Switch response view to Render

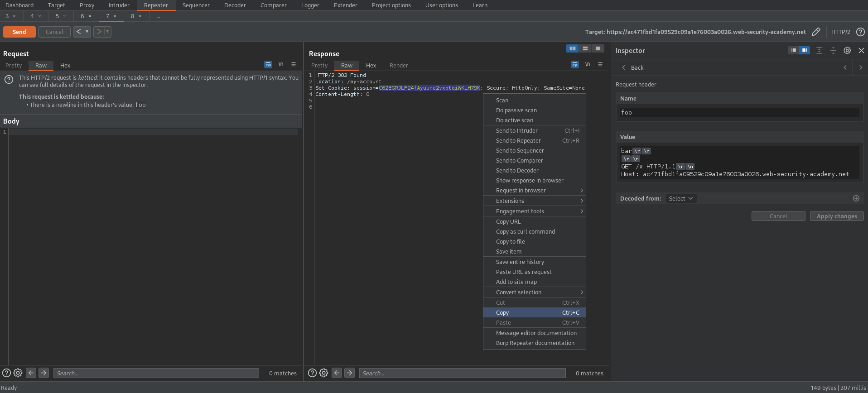pos(399,65)
